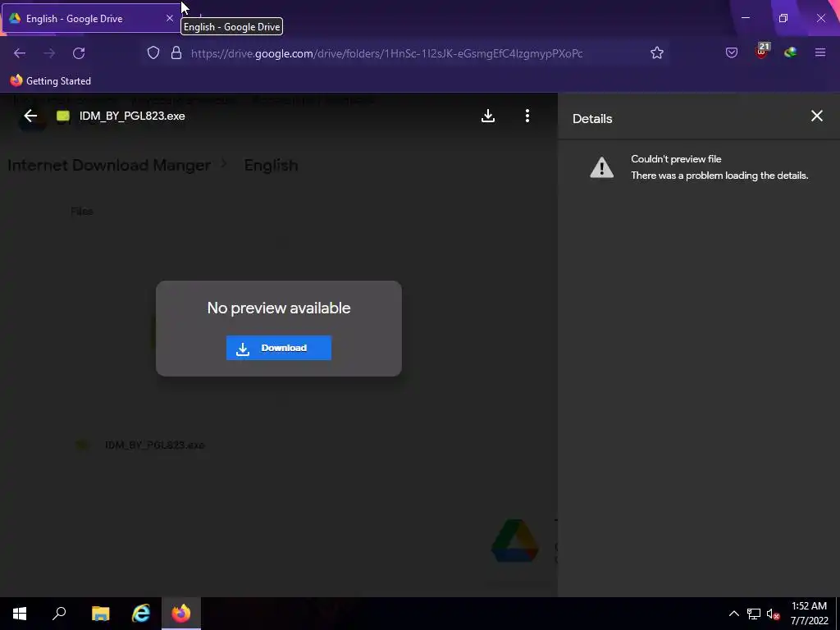Click the No preview available heading

coord(279,308)
